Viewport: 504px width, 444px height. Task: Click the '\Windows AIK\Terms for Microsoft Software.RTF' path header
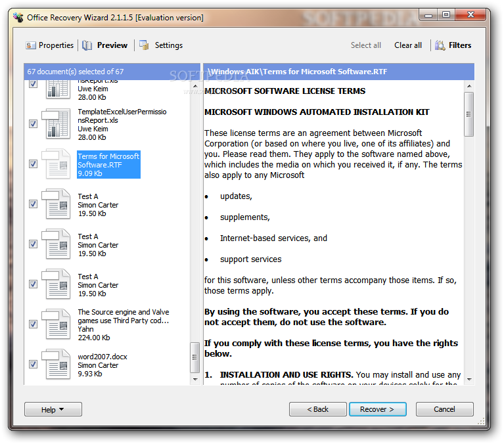click(297, 72)
